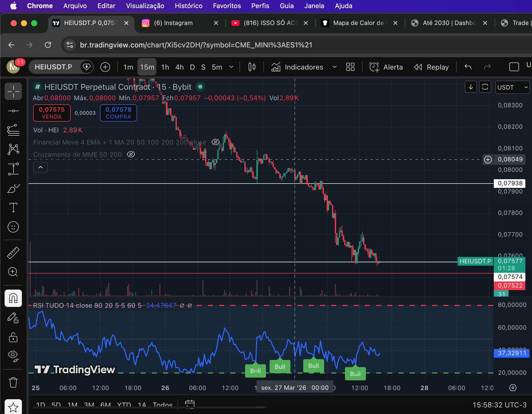Switch to the Instagram browser tab

point(173,23)
